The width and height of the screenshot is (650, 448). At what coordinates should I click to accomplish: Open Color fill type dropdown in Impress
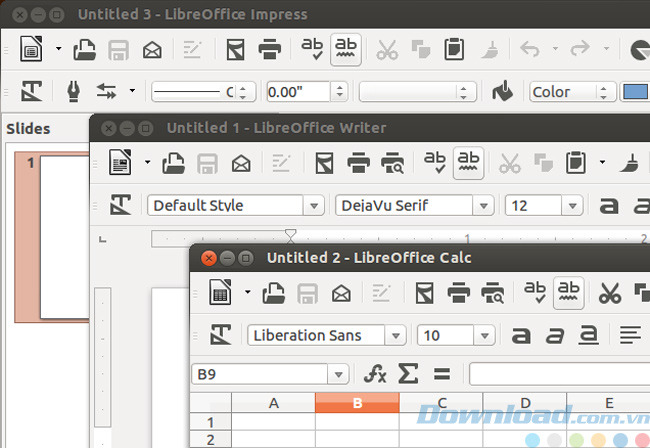tap(572, 92)
